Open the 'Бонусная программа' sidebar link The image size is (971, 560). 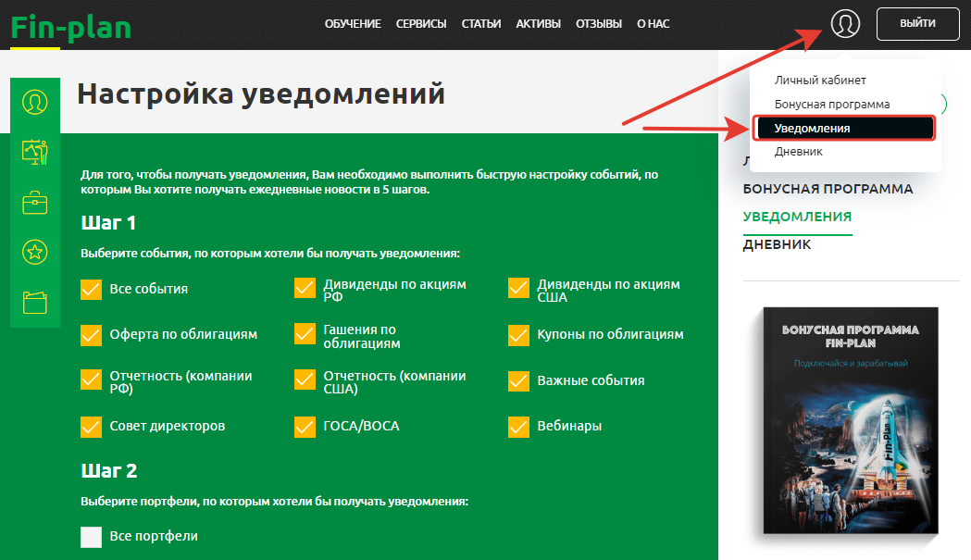(828, 189)
